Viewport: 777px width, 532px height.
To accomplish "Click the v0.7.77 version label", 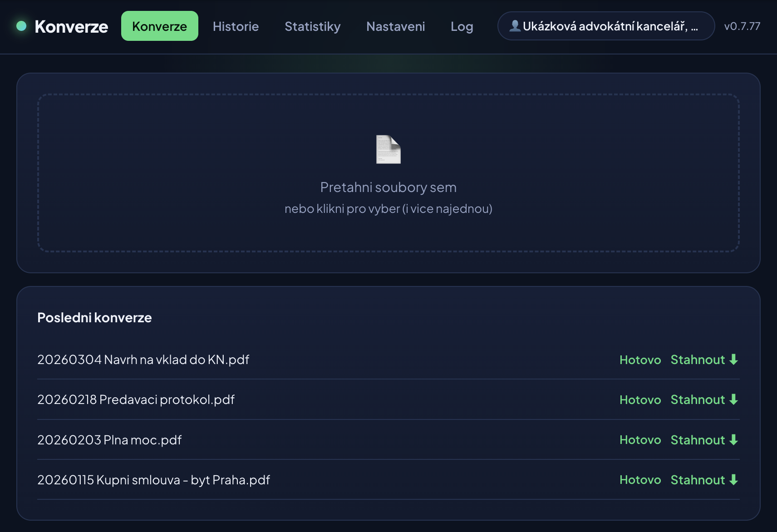I will 742,26.
